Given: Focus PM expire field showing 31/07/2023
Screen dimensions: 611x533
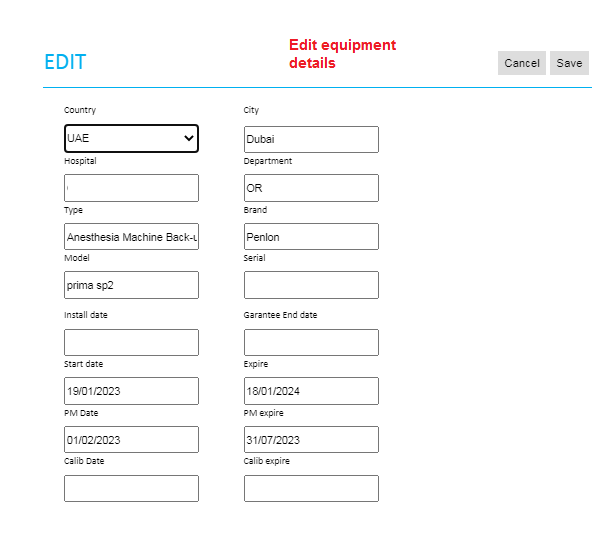Looking at the screenshot, I should [x=311, y=440].
